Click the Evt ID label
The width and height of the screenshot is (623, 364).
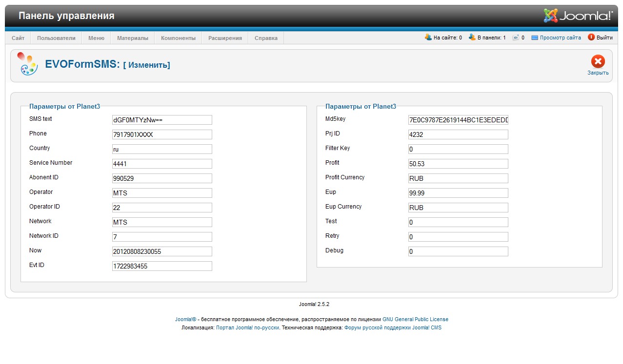pos(37,265)
